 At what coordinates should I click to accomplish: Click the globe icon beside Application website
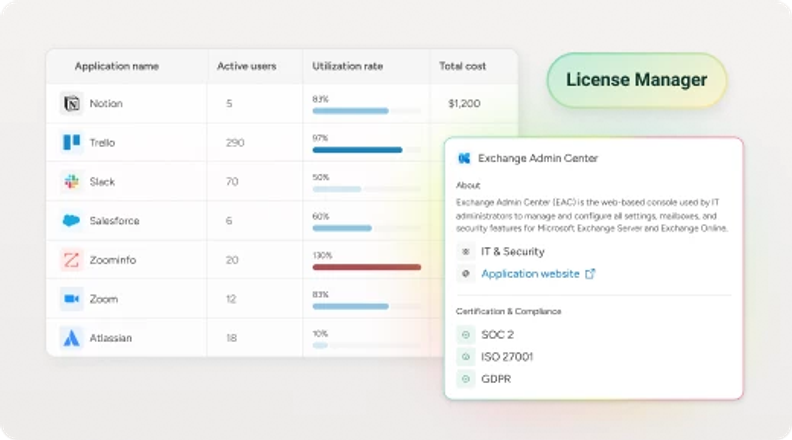click(x=466, y=274)
